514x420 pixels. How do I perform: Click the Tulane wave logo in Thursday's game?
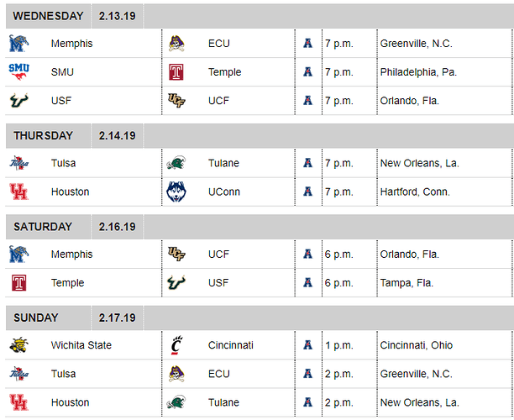tap(176, 163)
